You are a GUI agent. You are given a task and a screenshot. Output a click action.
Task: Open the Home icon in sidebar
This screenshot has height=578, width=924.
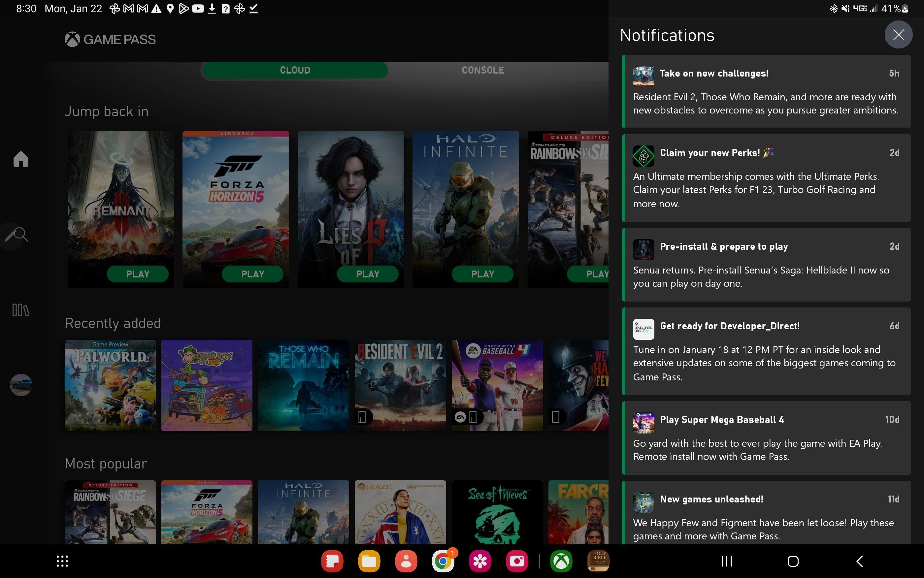click(21, 159)
